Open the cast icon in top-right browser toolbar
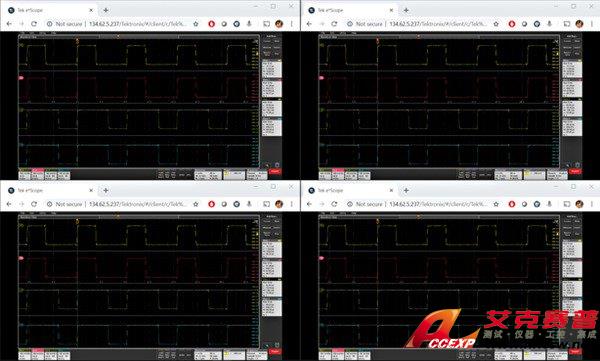The height and width of the screenshot is (361, 600). click(x=567, y=24)
